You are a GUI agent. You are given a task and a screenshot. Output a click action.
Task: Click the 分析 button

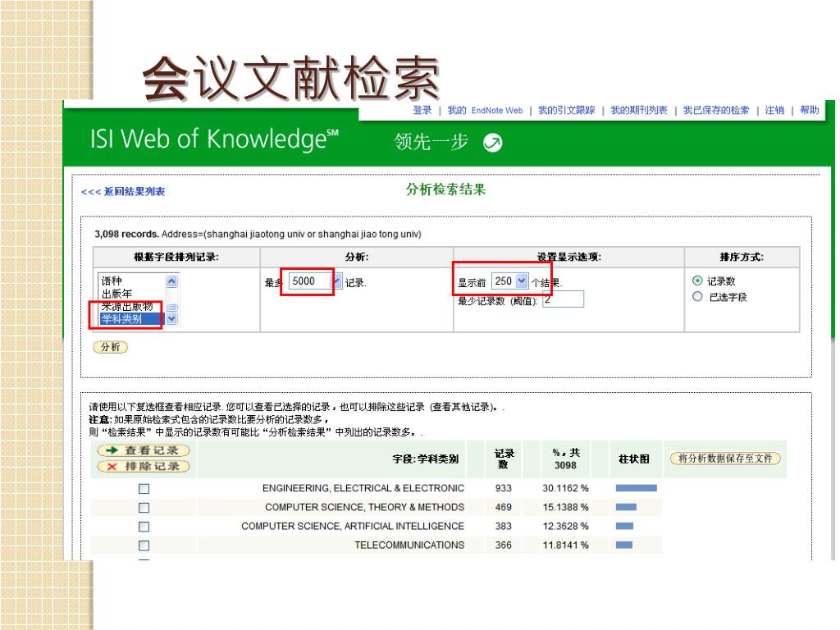pyautogui.click(x=111, y=347)
